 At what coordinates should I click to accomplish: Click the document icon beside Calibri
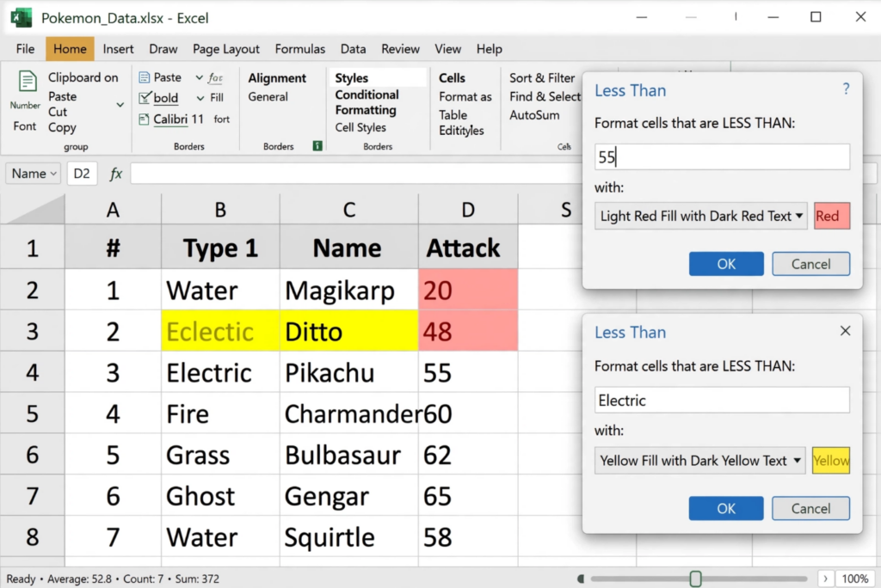click(x=144, y=119)
